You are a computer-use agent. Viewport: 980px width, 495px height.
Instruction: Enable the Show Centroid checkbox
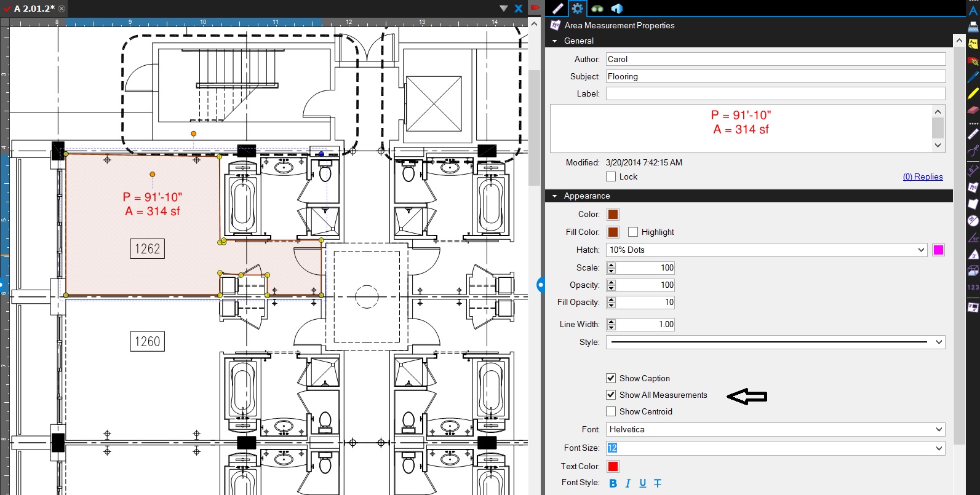coord(611,411)
